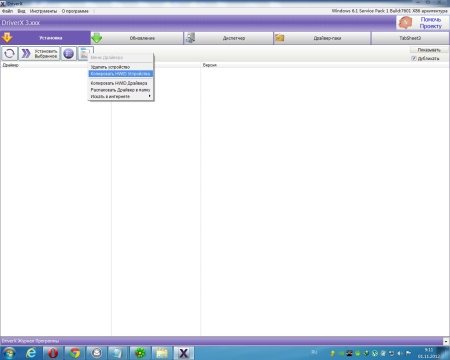450x360 pixels.
Task: Open the Инструменты menu
Action: pos(43,11)
